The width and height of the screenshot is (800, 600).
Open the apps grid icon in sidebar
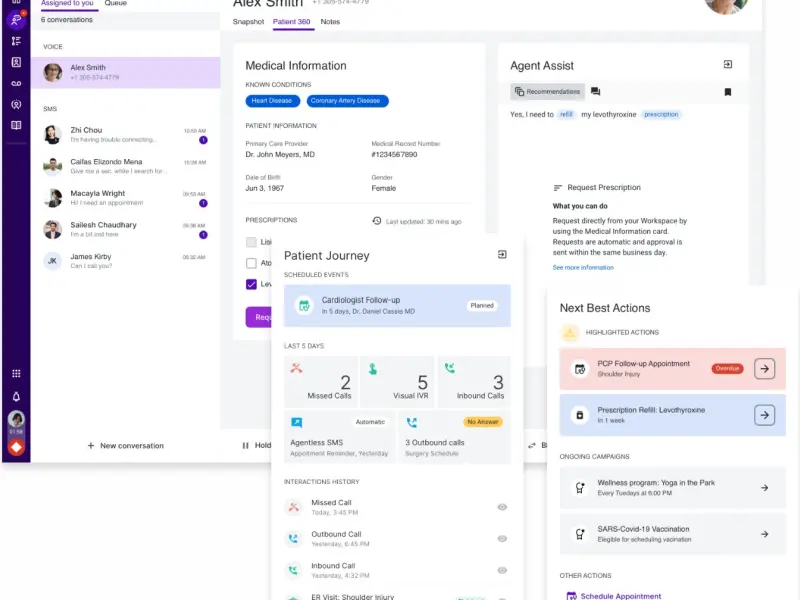[x=16, y=373]
